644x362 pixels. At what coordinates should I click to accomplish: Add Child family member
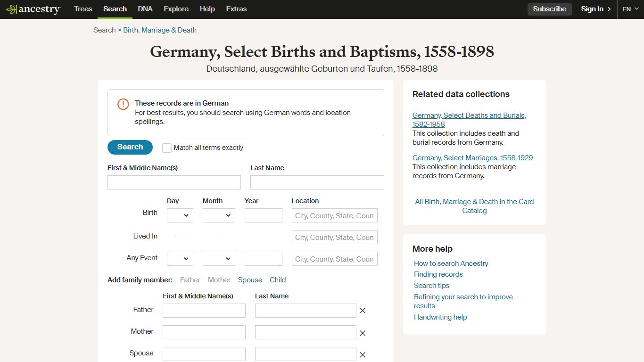click(x=278, y=280)
